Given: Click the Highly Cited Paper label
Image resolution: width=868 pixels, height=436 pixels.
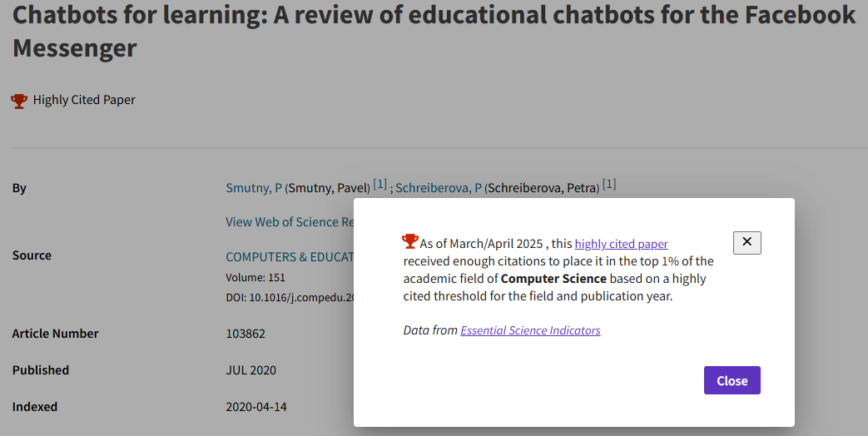Looking at the screenshot, I should 84,100.
